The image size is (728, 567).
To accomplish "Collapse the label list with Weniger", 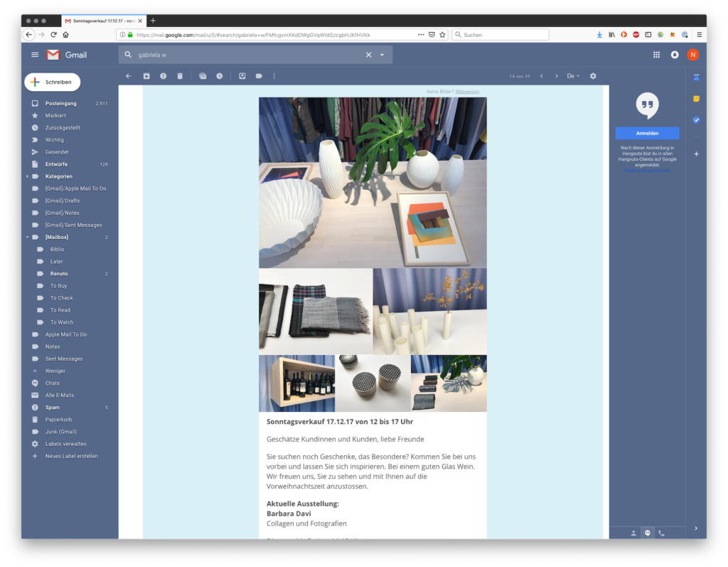I will [55, 371].
